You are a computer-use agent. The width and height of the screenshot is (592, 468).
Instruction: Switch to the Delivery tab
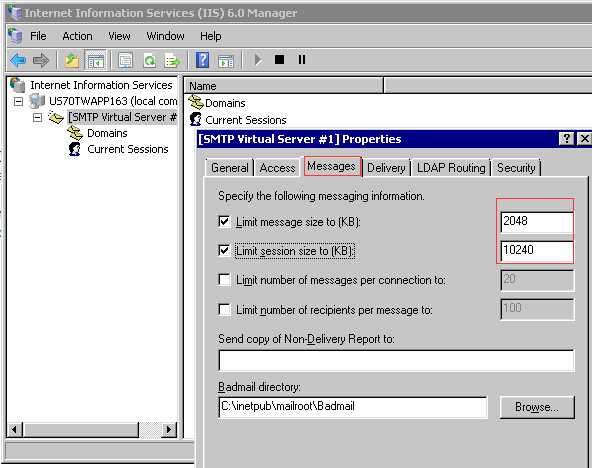(x=386, y=168)
